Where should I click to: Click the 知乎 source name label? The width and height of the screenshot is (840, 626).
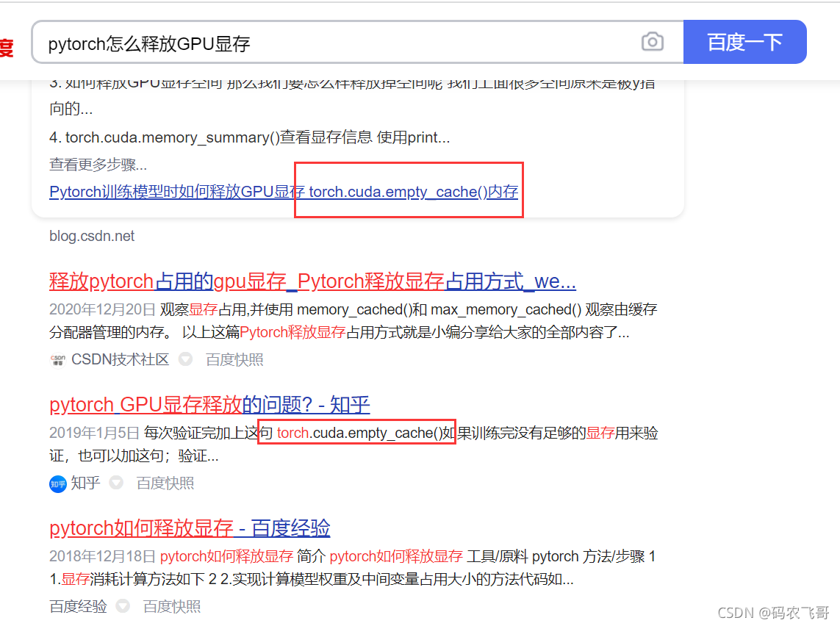86,483
